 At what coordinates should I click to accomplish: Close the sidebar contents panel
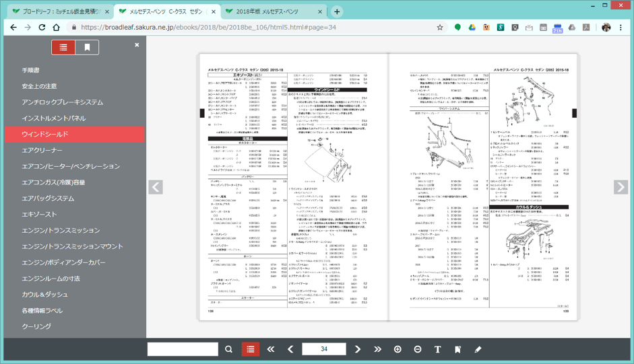tap(137, 45)
